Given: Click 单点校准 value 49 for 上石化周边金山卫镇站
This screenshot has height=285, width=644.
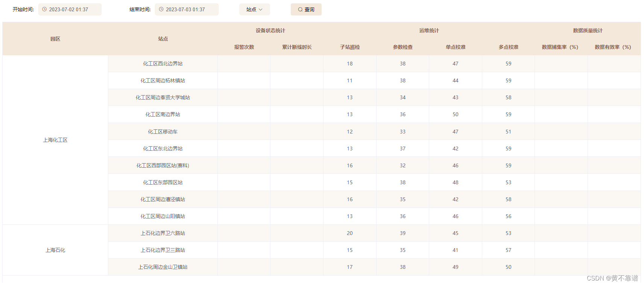Looking at the screenshot, I should (456, 267).
